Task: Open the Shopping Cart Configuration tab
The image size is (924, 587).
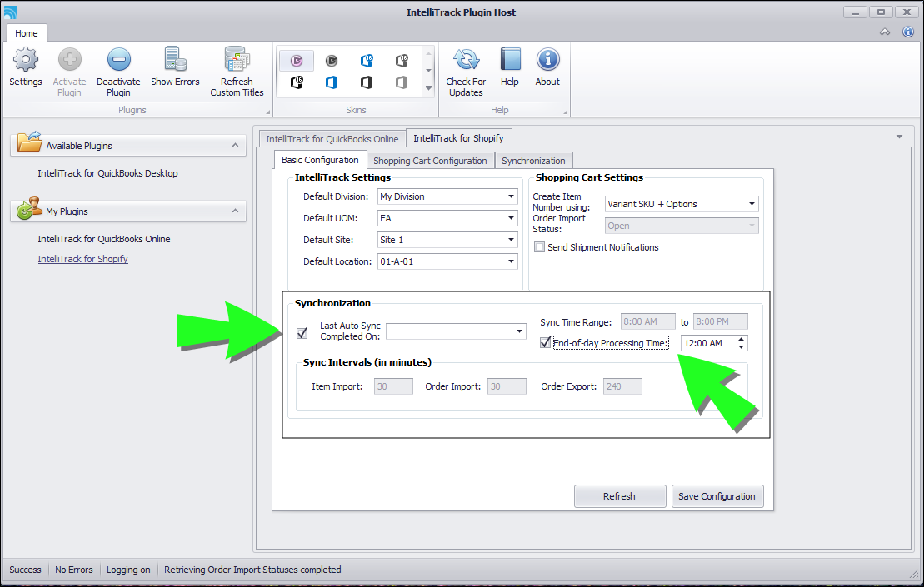Action: 430,161
